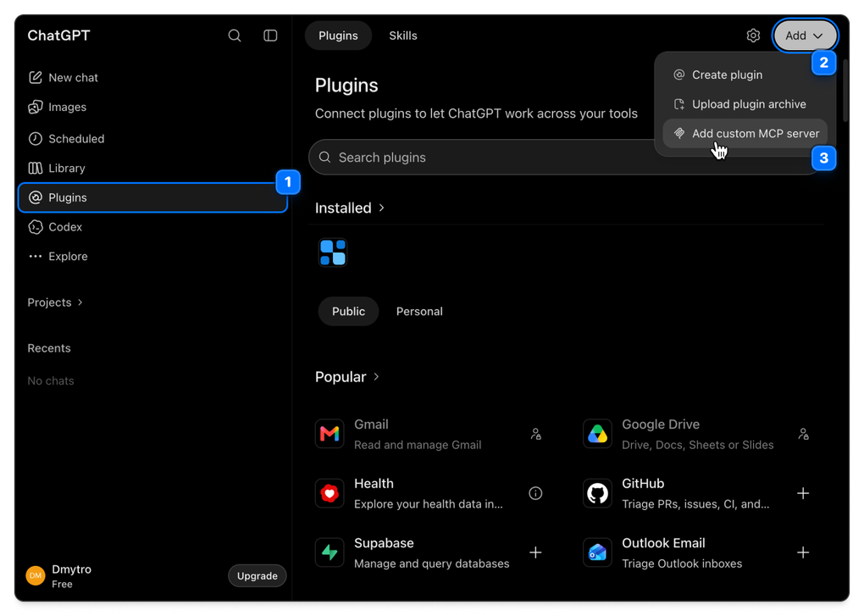Open Codex in the sidebar
This screenshot has width=864, height=616.
tap(152, 227)
